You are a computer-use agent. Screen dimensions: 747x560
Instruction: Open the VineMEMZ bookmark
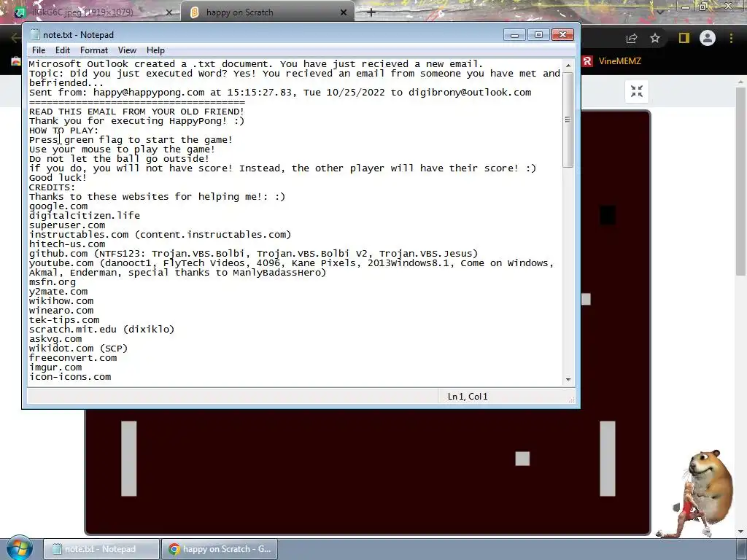pos(612,61)
